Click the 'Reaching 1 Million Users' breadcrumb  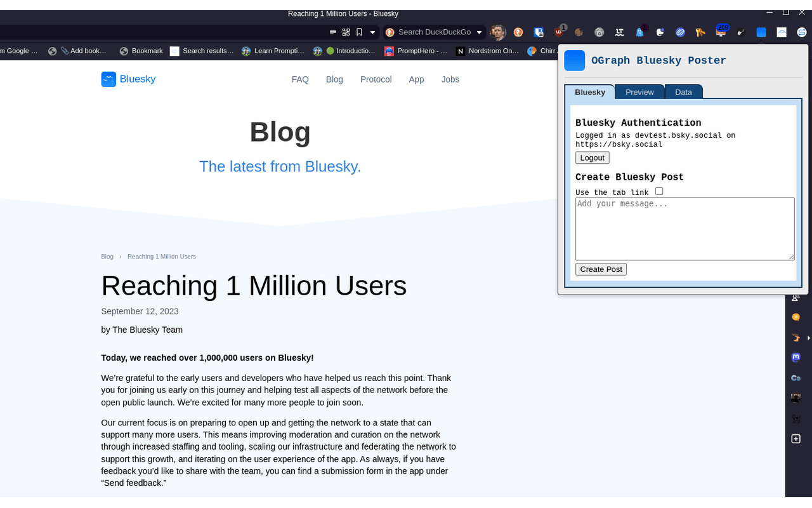click(162, 257)
